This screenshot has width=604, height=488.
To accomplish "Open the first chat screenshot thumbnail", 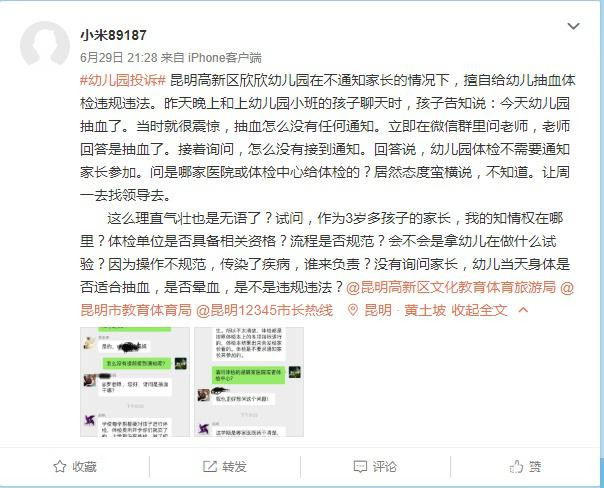I will tap(135, 382).
